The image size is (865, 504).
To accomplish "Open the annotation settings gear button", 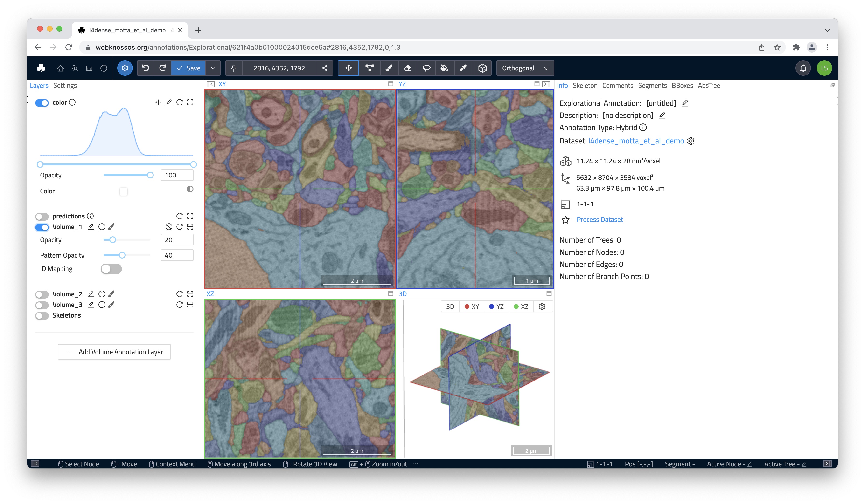I will pos(125,68).
